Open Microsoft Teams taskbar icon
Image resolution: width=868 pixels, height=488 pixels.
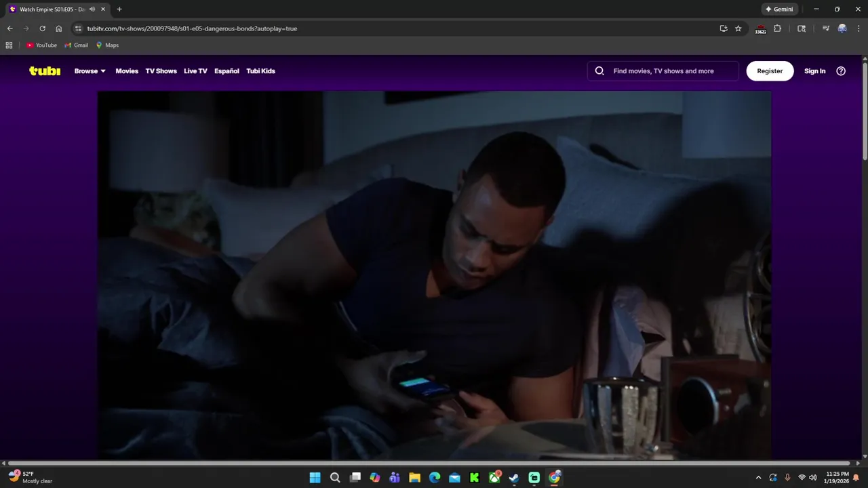coord(395,478)
